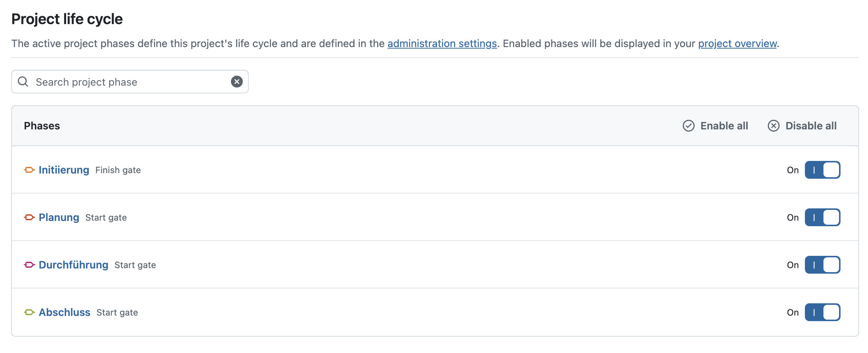This screenshot has height=353, width=868.
Task: Click the orange gate icon beside Initiierung
Action: pyautogui.click(x=30, y=170)
